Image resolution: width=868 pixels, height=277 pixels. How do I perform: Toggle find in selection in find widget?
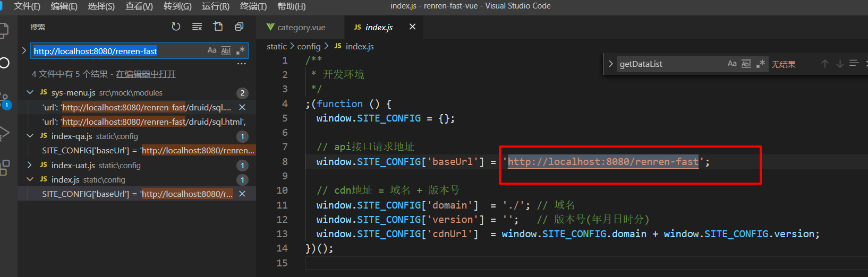tap(854, 64)
